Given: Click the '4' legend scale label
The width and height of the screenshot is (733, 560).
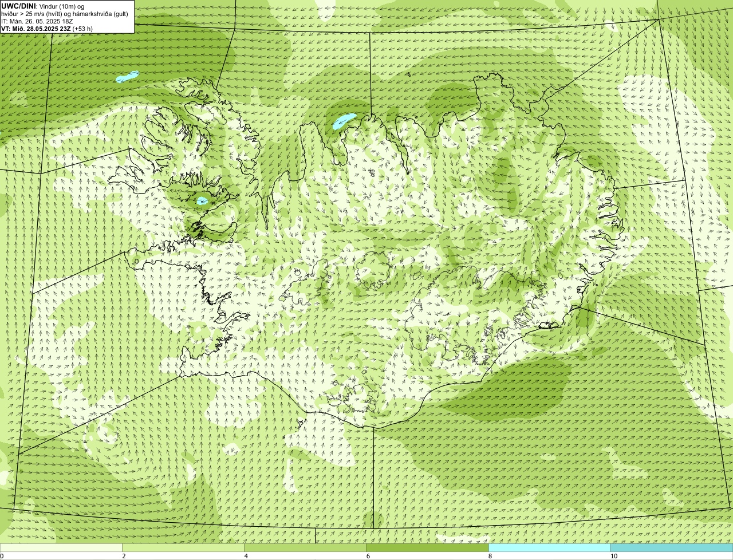Looking at the screenshot, I should 246,556.
